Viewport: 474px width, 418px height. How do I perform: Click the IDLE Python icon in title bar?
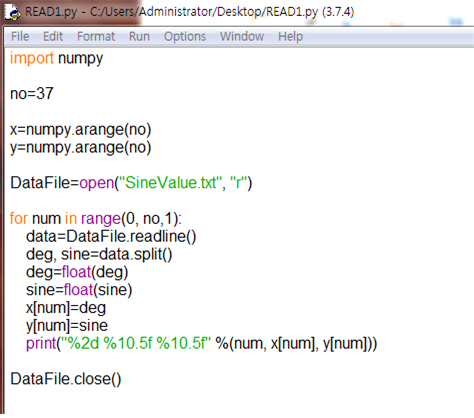click(x=12, y=12)
